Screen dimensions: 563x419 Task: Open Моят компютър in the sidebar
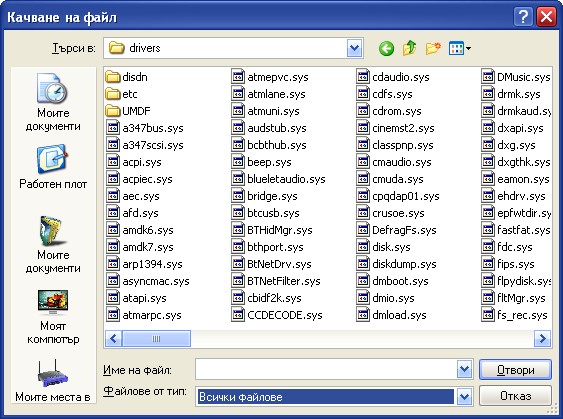[53, 317]
